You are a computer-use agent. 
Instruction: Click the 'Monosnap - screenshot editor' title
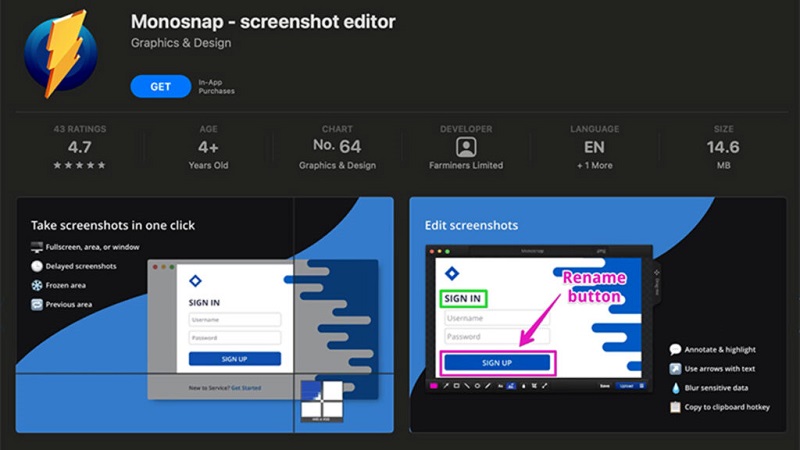[263, 21]
